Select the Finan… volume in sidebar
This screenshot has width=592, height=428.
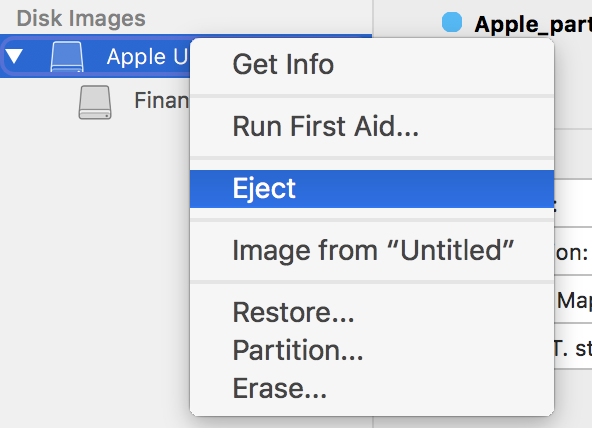point(162,100)
